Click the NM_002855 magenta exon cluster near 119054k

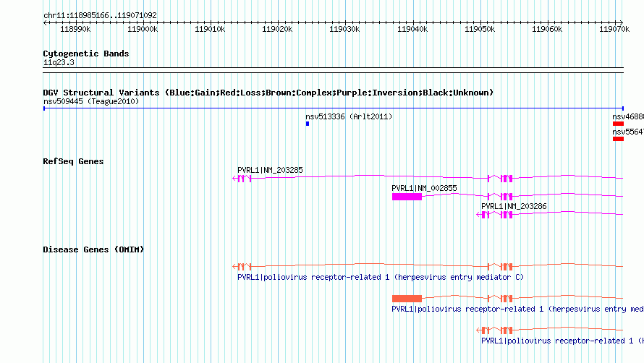pos(507,196)
